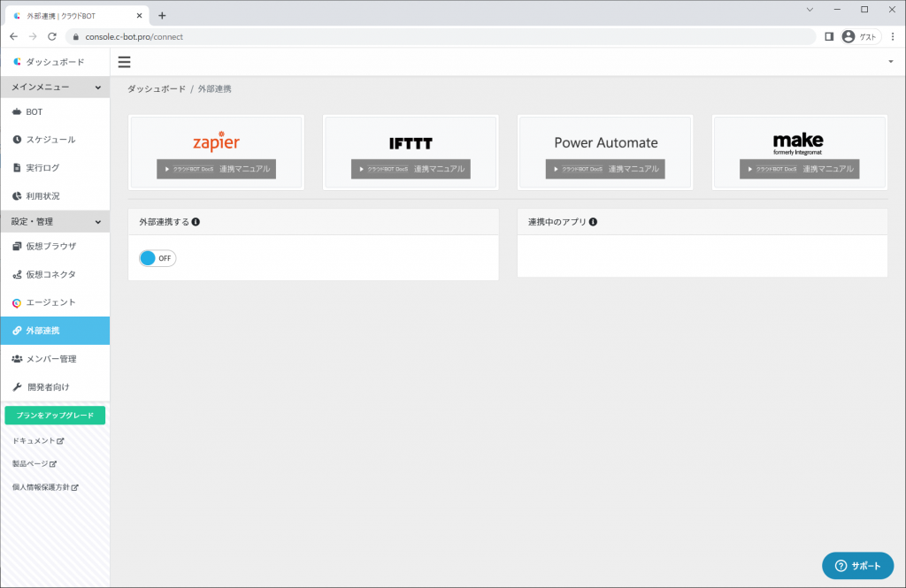The height and width of the screenshot is (588, 906).
Task: Click the info icon beside 連携中のアプリ
Action: pyautogui.click(x=593, y=222)
